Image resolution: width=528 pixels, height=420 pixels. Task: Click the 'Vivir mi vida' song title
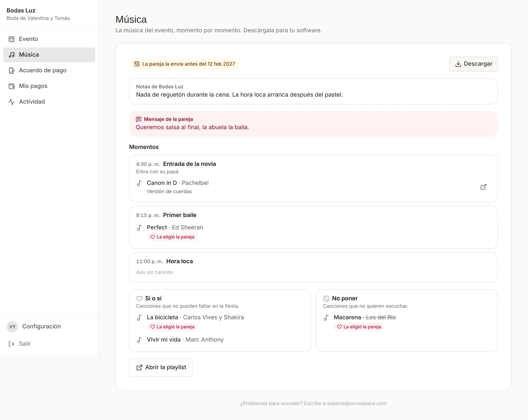pos(164,340)
